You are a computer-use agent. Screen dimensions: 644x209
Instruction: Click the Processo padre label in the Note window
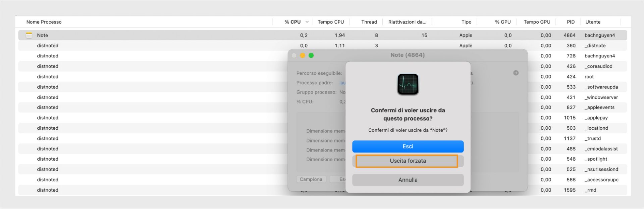[315, 83]
